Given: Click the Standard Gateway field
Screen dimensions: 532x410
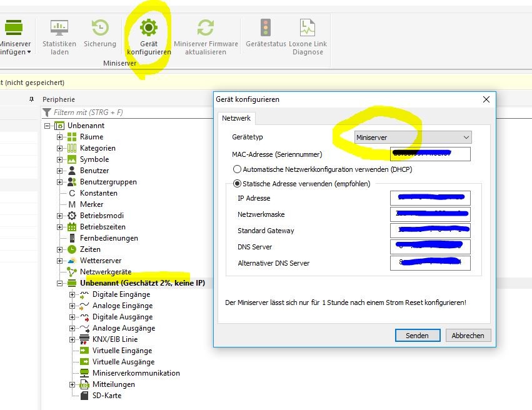Looking at the screenshot, I should click(x=430, y=231).
